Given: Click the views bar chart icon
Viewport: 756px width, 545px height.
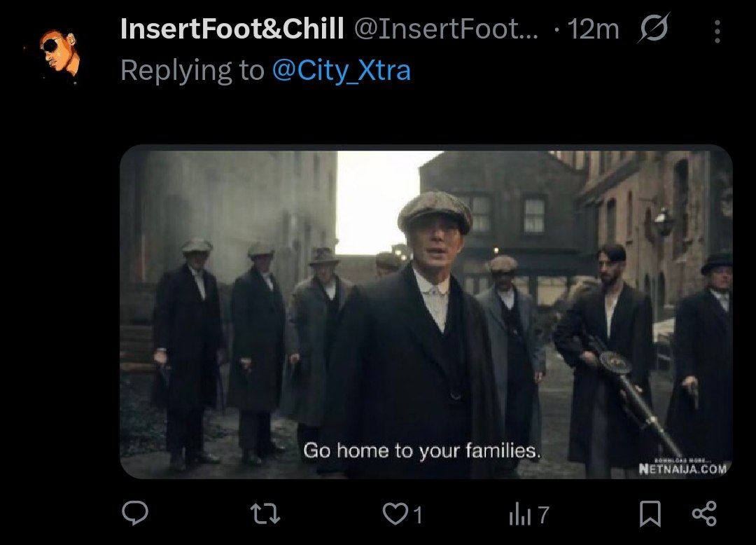Looking at the screenshot, I should tap(519, 516).
